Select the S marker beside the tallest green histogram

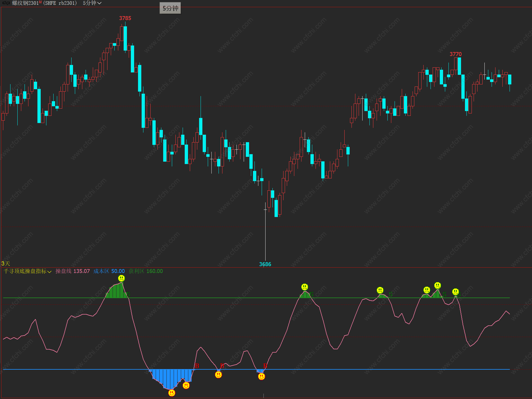pyautogui.click(x=128, y=295)
